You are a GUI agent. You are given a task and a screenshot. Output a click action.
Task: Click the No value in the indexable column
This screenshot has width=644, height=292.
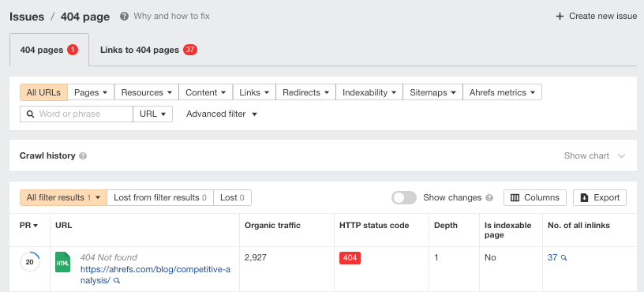(490, 258)
